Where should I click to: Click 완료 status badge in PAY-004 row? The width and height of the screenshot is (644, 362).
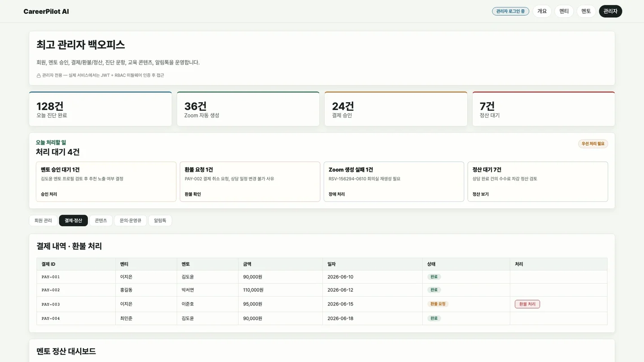tap(434, 319)
